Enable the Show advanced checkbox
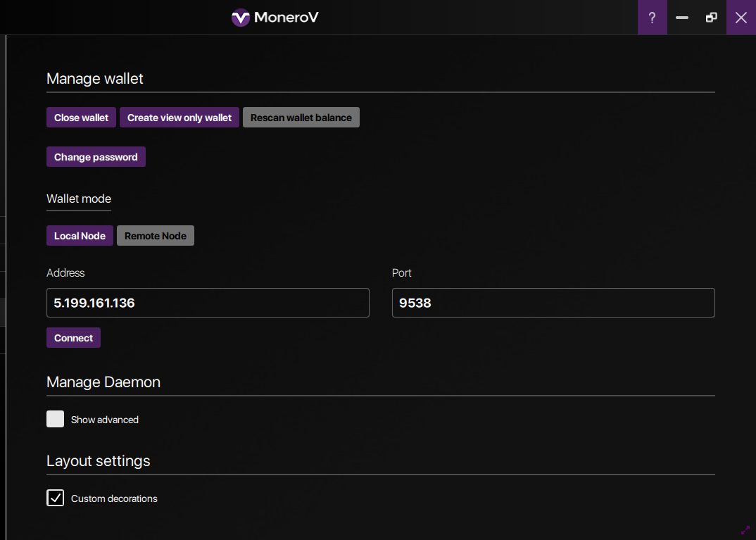This screenshot has width=756, height=540. [x=55, y=419]
